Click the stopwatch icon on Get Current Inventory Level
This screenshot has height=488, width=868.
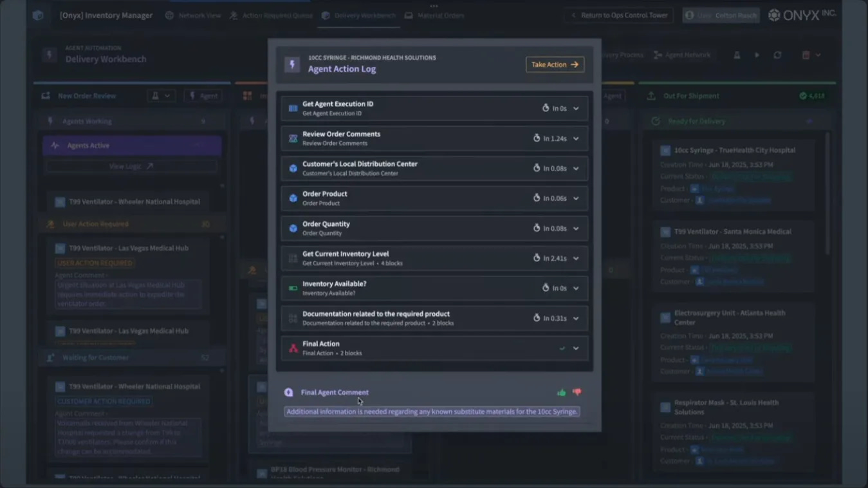(x=537, y=258)
